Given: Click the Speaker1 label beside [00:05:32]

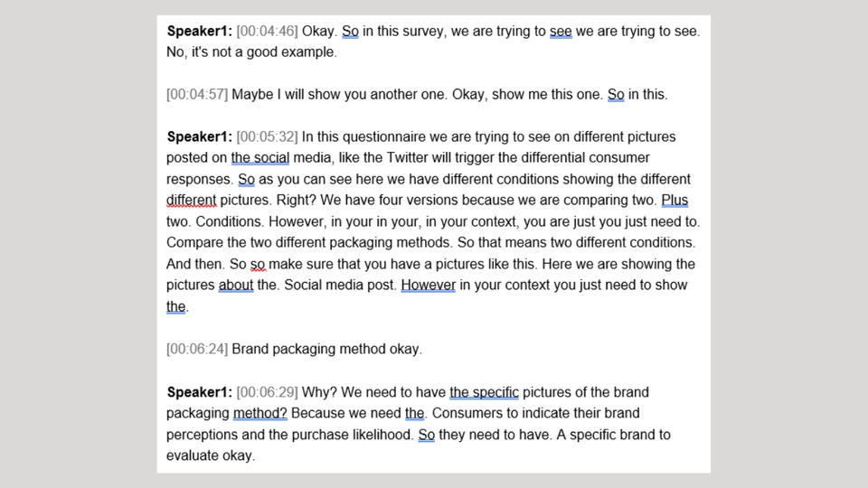Looking at the screenshot, I should [x=199, y=136].
